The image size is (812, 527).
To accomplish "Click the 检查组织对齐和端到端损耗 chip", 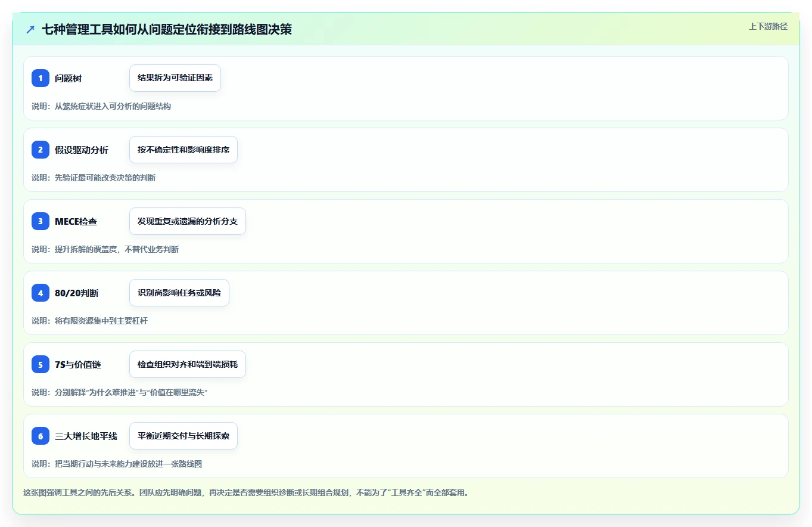I will 188,364.
